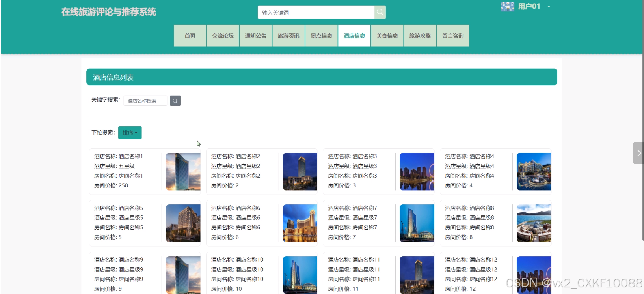Click the text 酒店星级: 酒店星级3
This screenshot has width=644, height=294.
[x=353, y=166]
